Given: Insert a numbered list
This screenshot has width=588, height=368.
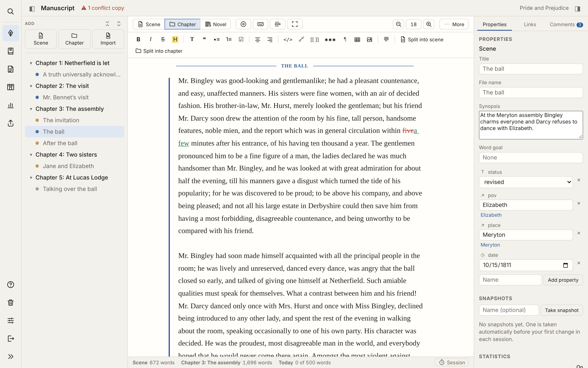Looking at the screenshot, I should [229, 39].
